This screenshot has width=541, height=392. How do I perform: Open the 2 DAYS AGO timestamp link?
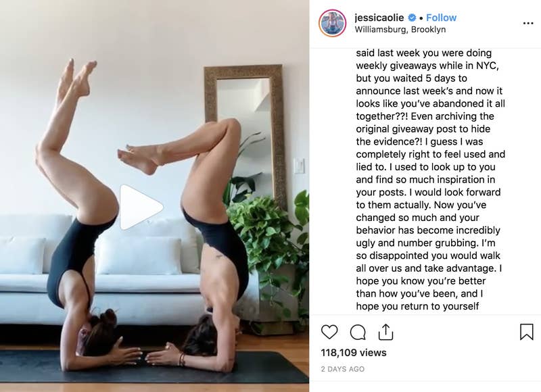click(343, 369)
